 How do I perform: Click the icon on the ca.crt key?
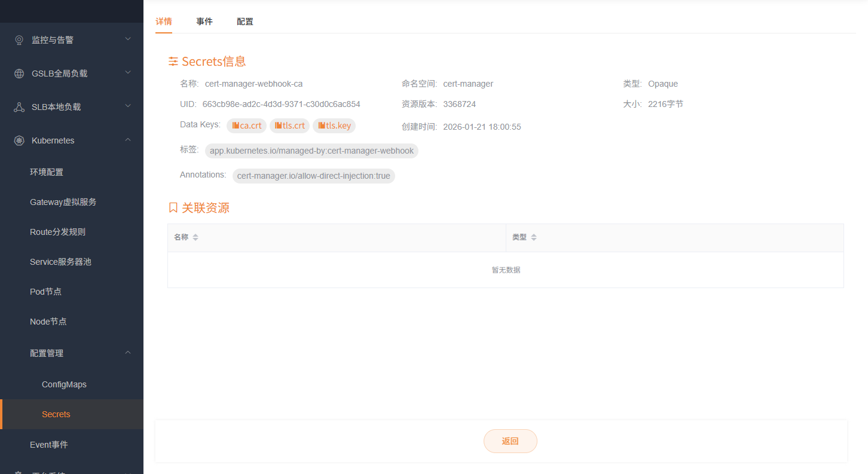(x=236, y=126)
